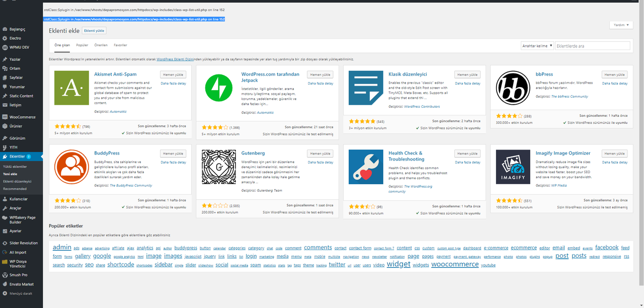This screenshot has height=308, width=644.
Task: Click the WPBakery Page Builder icon
Action: 5,217
